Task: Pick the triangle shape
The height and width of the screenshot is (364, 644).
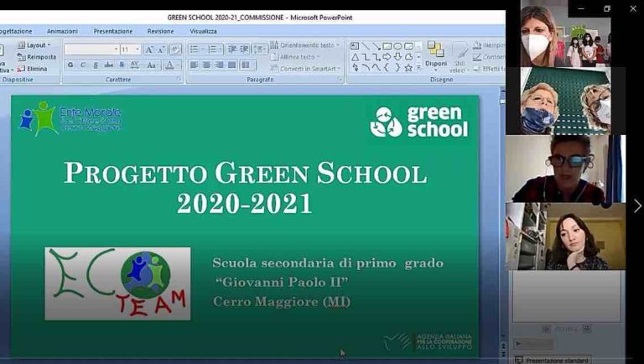Action: (356, 57)
